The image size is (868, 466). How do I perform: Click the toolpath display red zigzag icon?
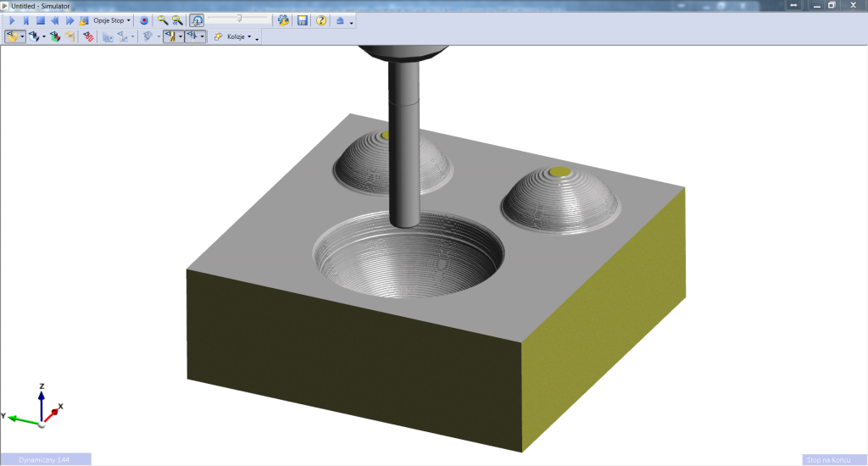88,37
